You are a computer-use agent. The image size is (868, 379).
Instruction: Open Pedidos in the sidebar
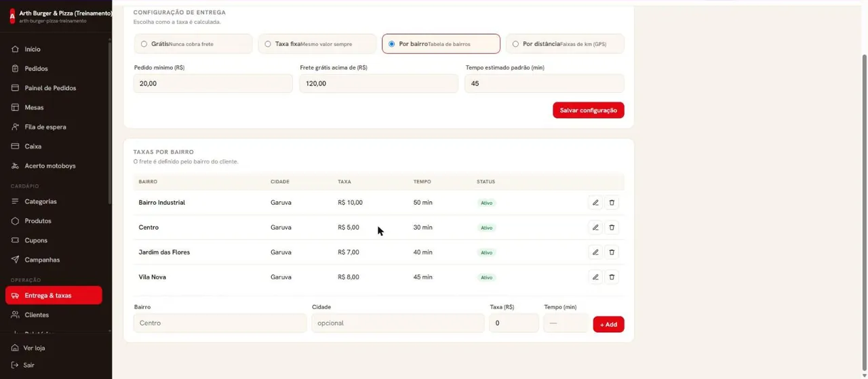pos(54,68)
